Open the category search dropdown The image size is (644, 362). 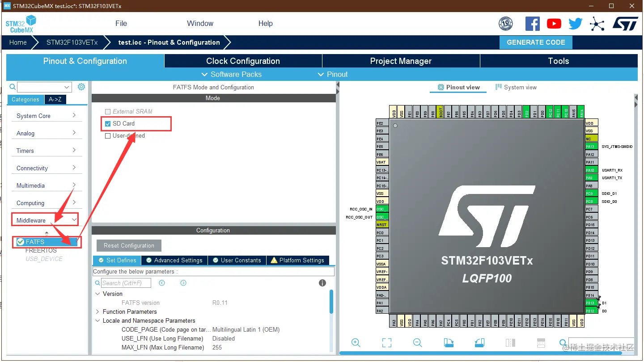tap(67, 87)
